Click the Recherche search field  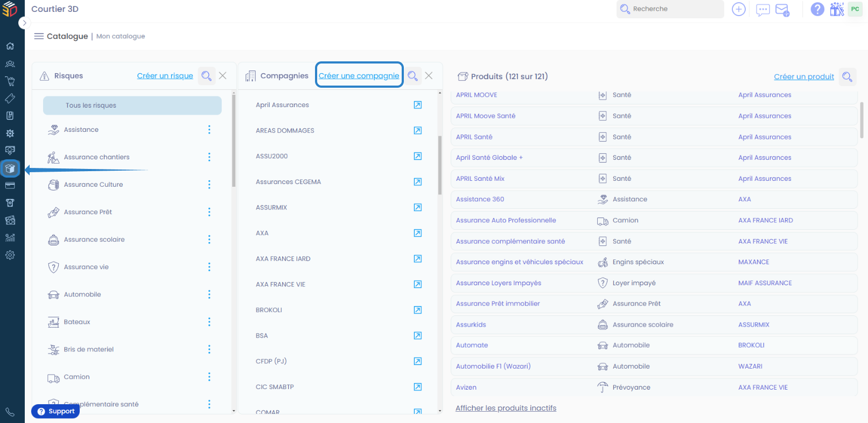tap(670, 9)
